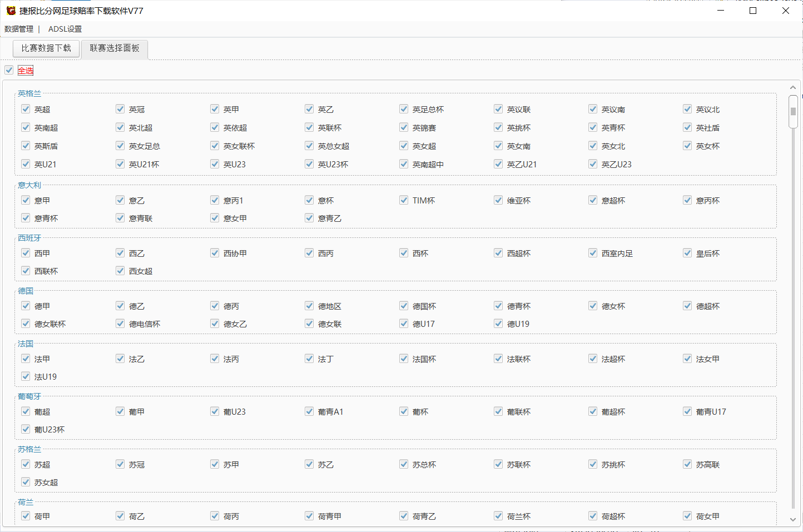Toggle the 西甲 checkbox
This screenshot has width=803, height=532.
pyautogui.click(x=26, y=253)
